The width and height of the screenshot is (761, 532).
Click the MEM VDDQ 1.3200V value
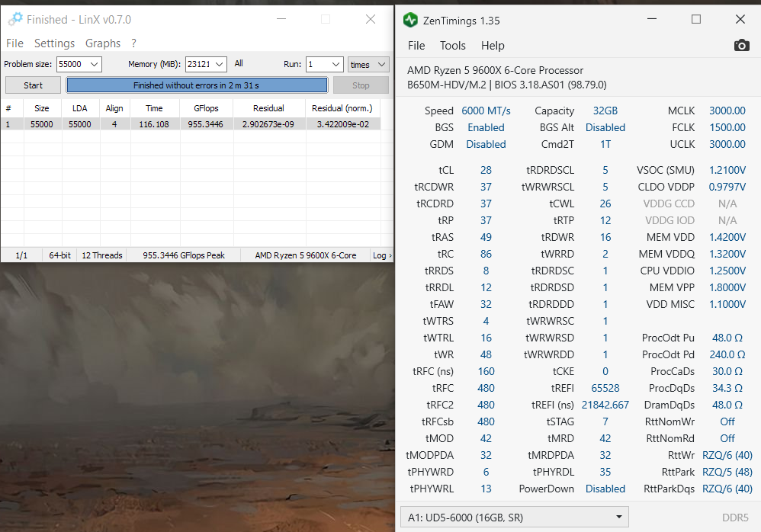[727, 254]
